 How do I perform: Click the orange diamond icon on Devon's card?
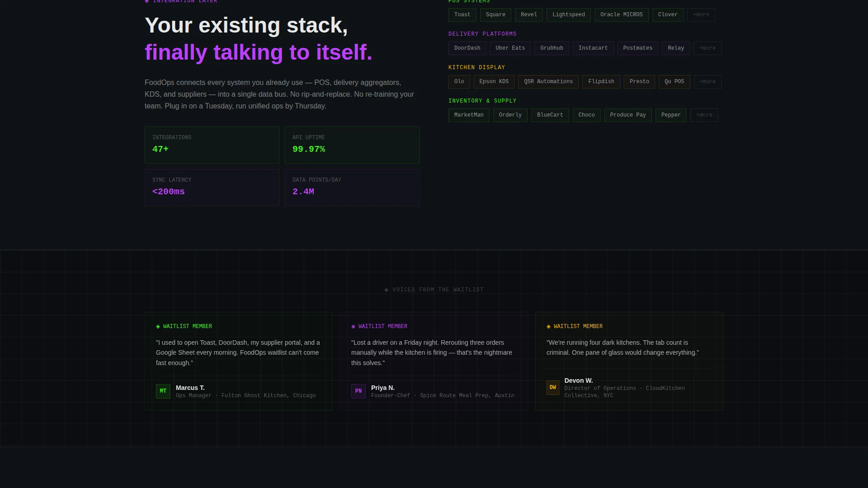tap(549, 327)
